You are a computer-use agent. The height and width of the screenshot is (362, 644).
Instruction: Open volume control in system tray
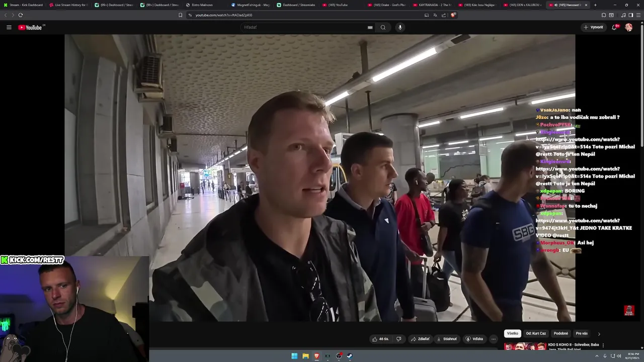tap(619, 356)
